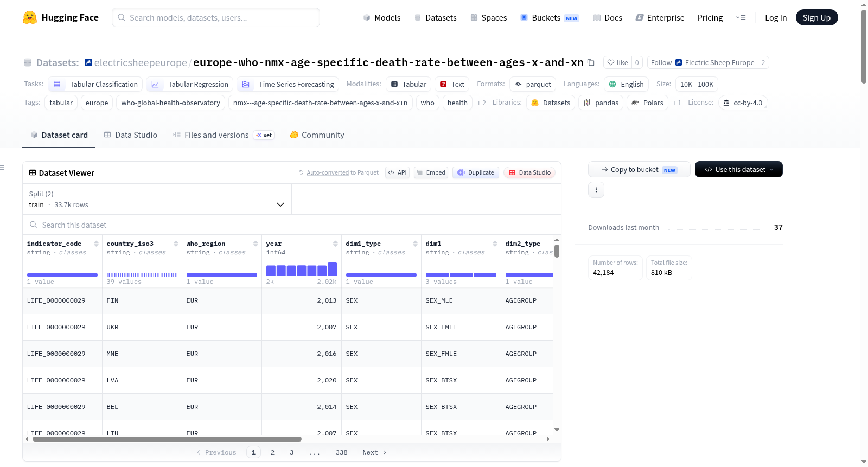The image size is (868, 467).
Task: Click the Tabular Classification task tag
Action: pos(95,84)
